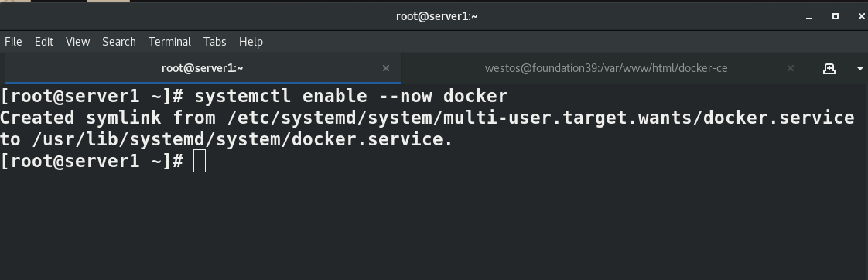Close the terminal window

(861, 16)
